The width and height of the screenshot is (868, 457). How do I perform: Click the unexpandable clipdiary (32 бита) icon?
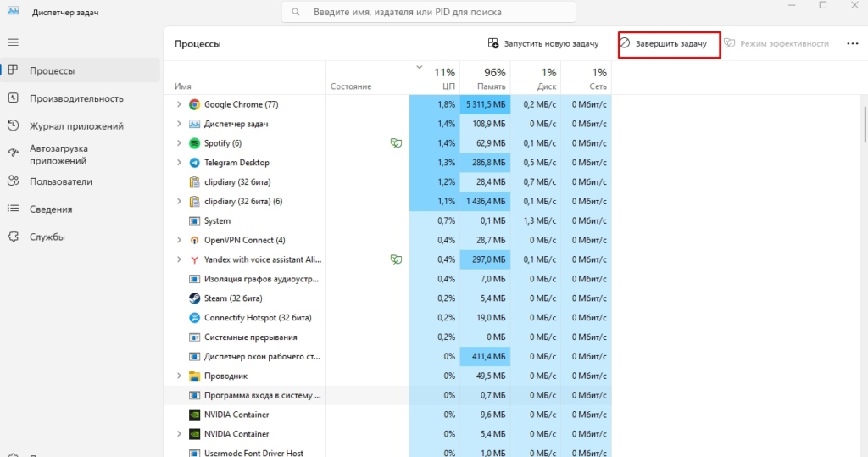[x=194, y=181]
